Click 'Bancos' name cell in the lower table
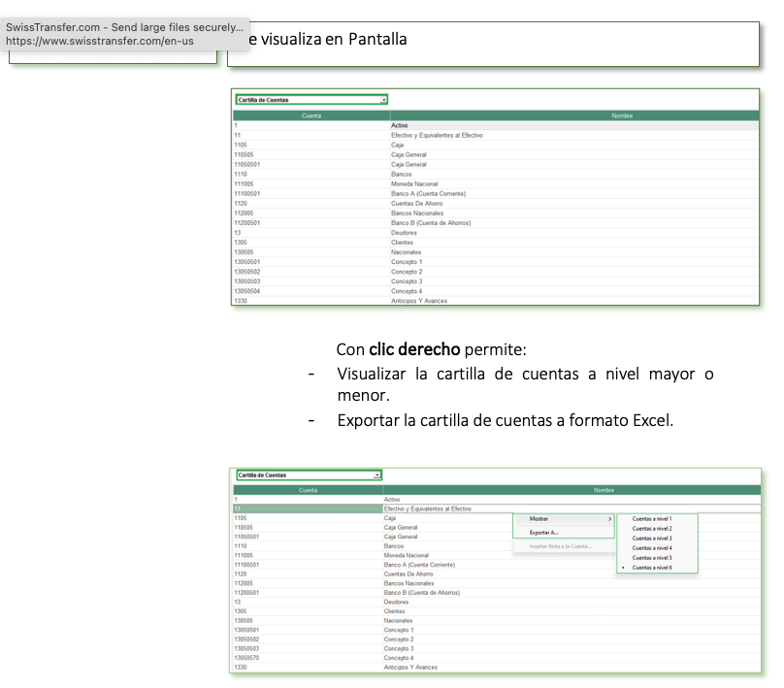Image resolution: width=784 pixels, height=688 pixels. 394,546
